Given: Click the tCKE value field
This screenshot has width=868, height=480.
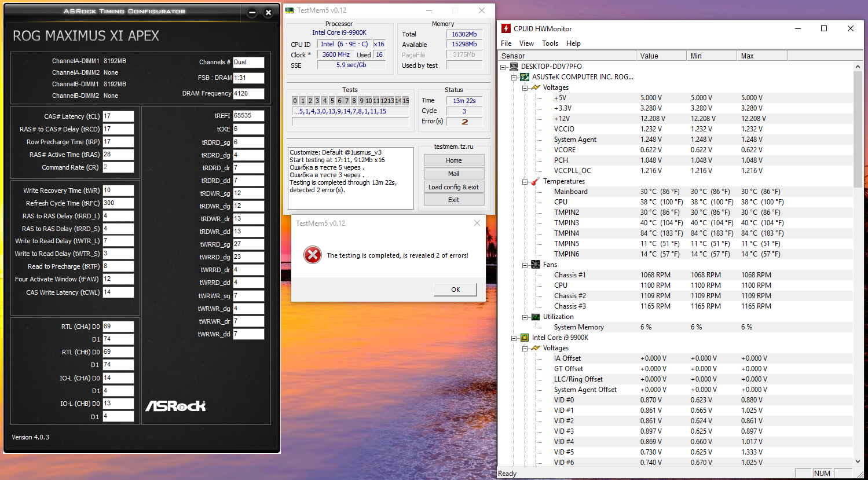Looking at the screenshot, I should 248,129.
